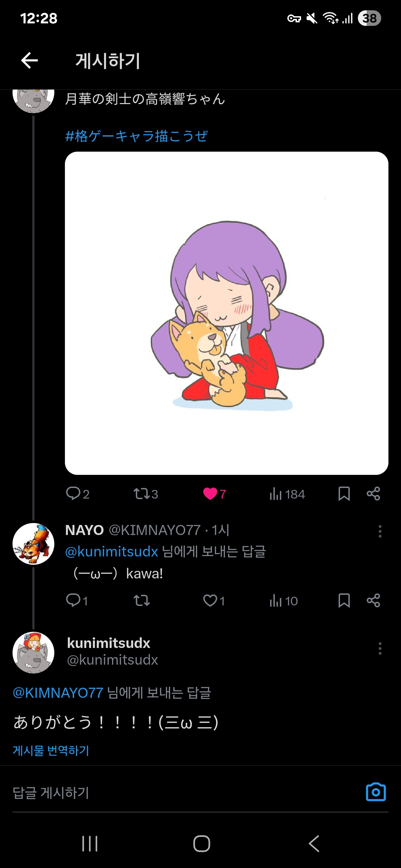Viewport: 401px width, 868px height.
Task: Open the purple-haired girl illustration
Action: tap(226, 313)
